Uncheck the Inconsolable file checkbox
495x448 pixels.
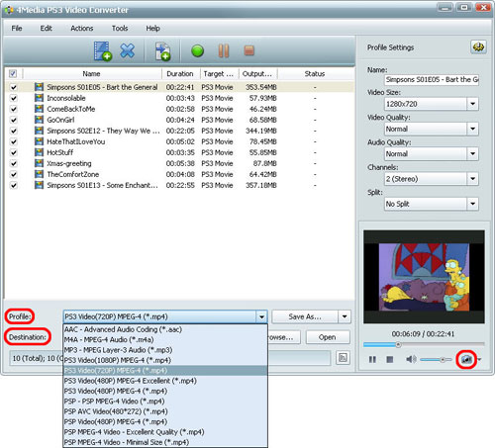coord(13,98)
